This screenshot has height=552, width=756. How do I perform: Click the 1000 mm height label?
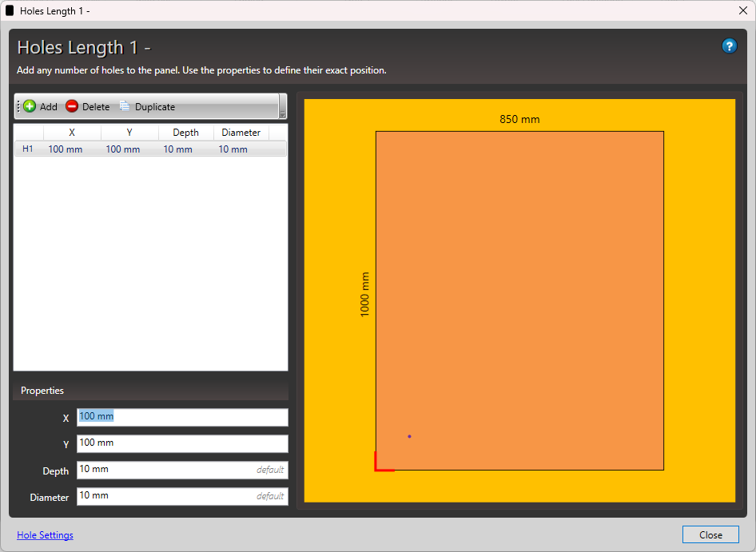pyautogui.click(x=364, y=295)
